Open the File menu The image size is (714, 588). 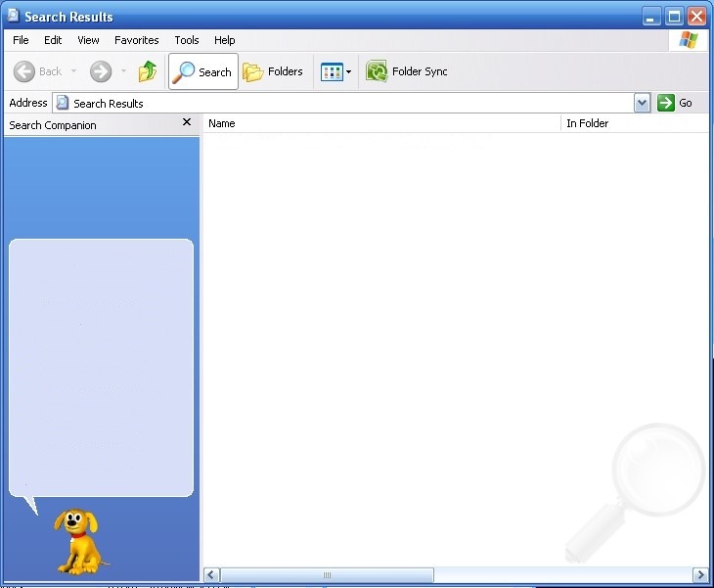[x=21, y=40]
